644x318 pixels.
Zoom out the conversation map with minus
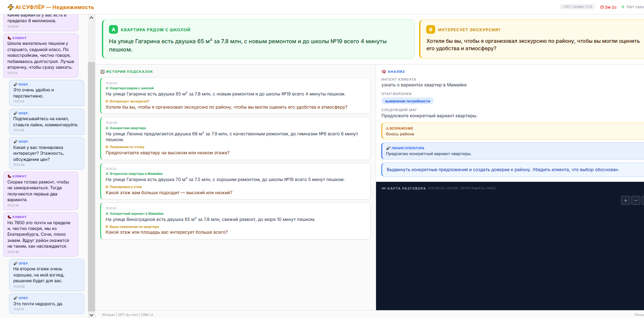click(636, 200)
